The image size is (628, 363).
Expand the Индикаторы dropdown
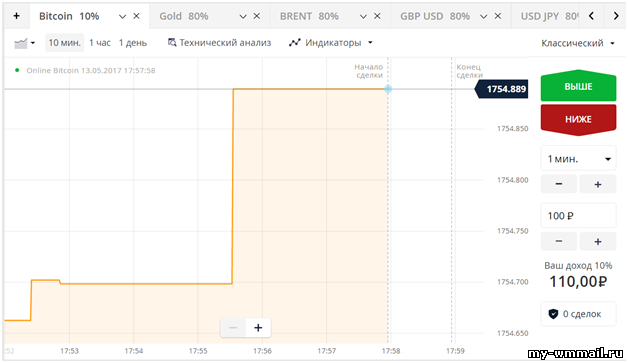[x=331, y=42]
